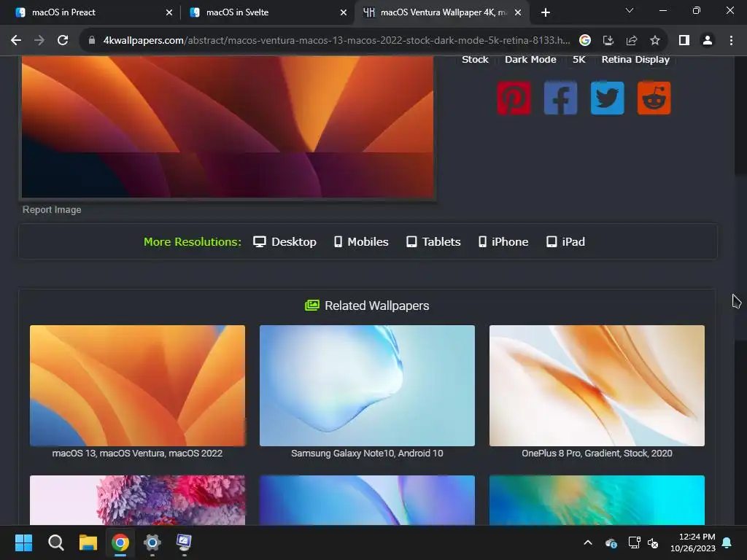Show Desktop resolutions
747x560 pixels.
tap(285, 242)
